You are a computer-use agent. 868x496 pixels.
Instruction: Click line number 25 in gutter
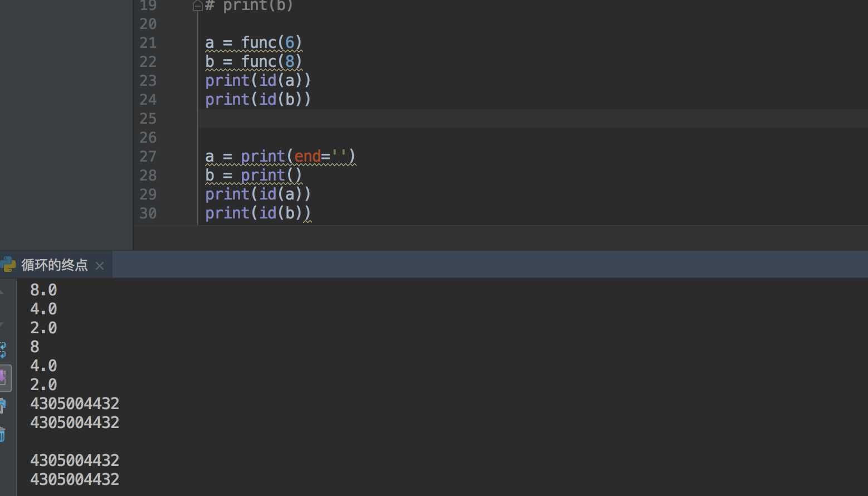click(148, 119)
